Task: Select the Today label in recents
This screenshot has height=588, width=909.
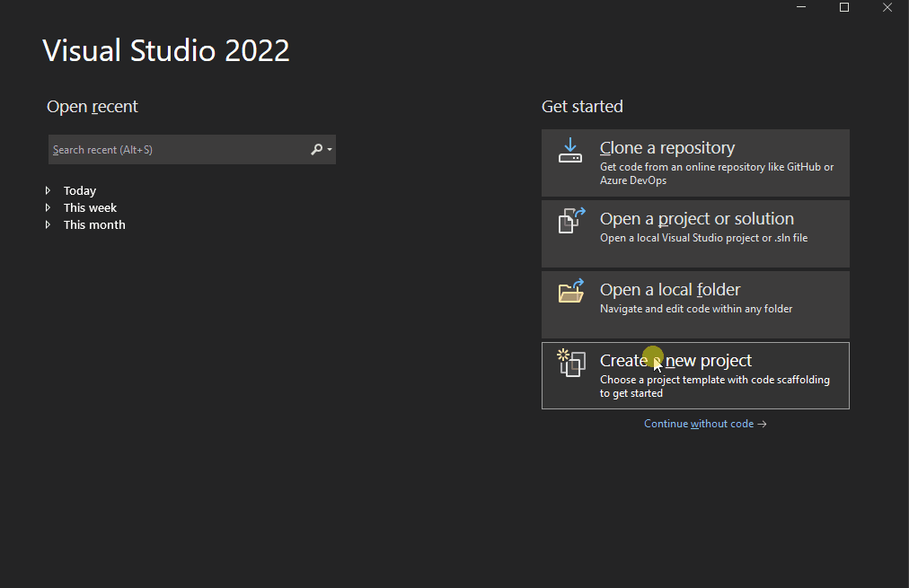Action: point(80,190)
